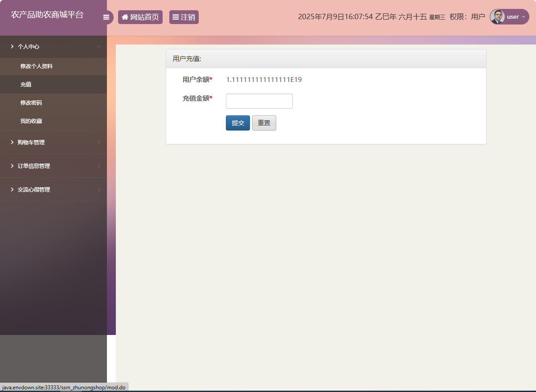Open the user dropdown caret

[524, 17]
